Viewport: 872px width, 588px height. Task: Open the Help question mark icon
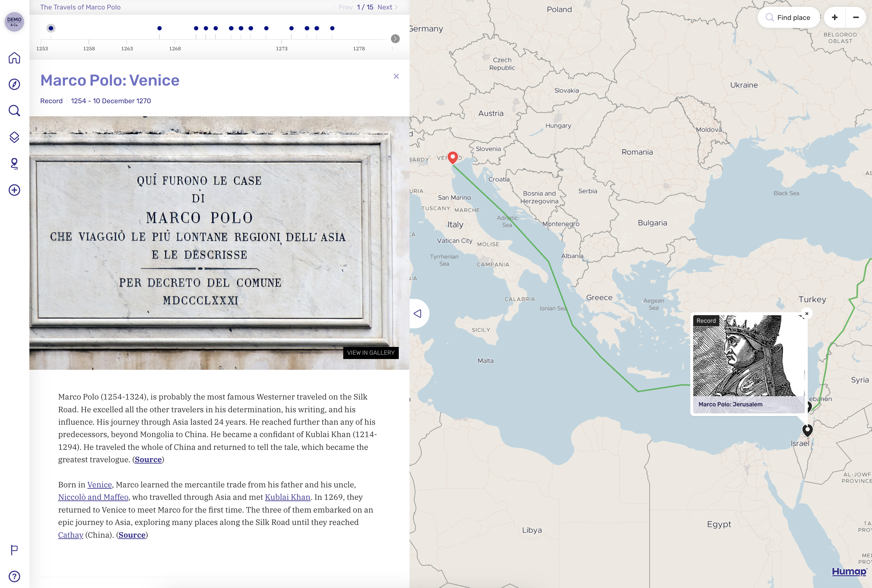coord(14,576)
